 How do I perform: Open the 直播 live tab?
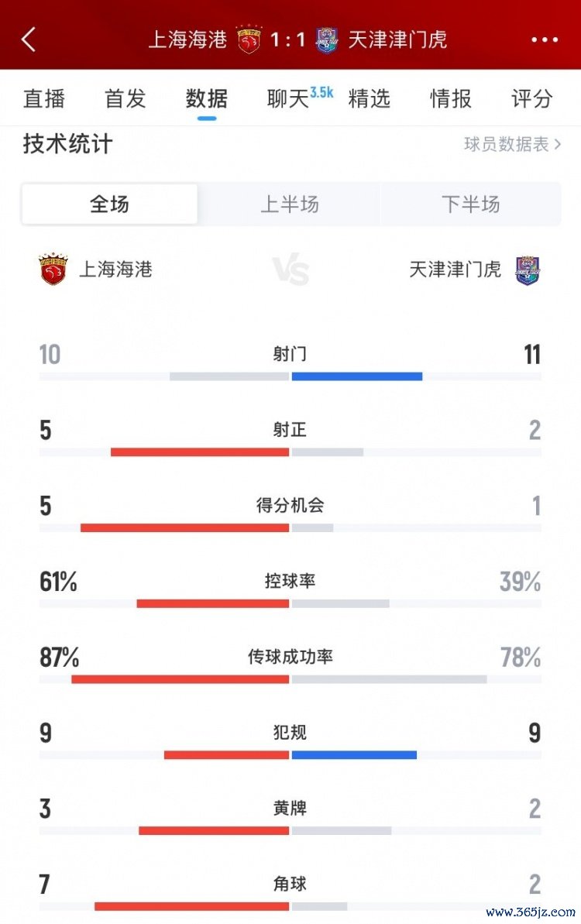44,99
